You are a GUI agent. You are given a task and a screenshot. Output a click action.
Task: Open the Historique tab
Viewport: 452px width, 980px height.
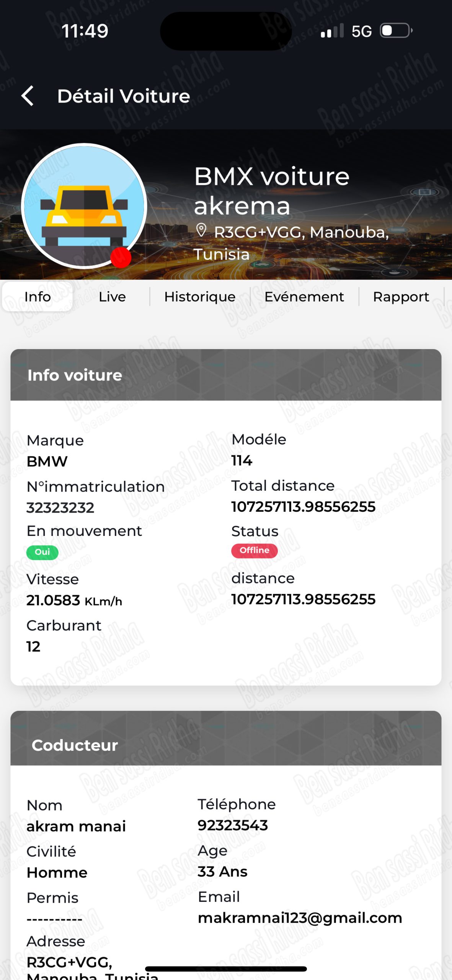(x=200, y=297)
